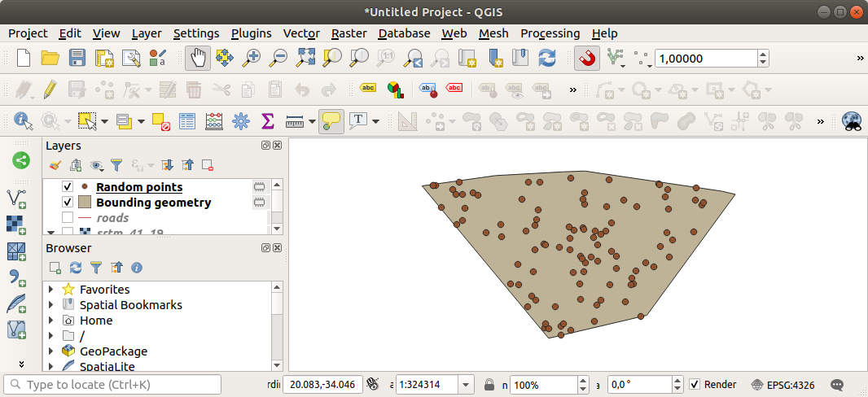The height and width of the screenshot is (397, 868).
Task: Click the Zoom In magnifier tool
Action: pyautogui.click(x=252, y=59)
